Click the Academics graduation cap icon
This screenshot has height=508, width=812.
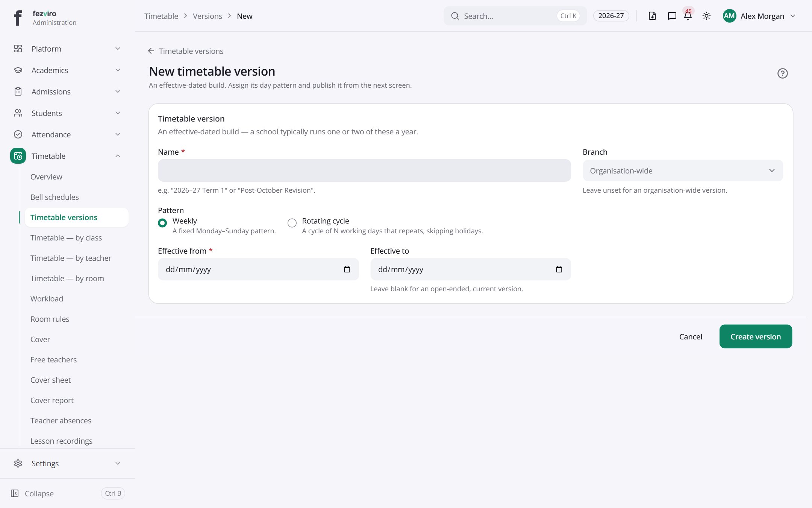(18, 70)
